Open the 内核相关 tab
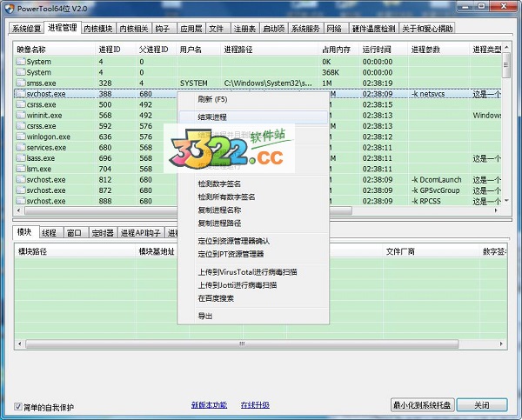The image size is (522, 420). tap(134, 29)
